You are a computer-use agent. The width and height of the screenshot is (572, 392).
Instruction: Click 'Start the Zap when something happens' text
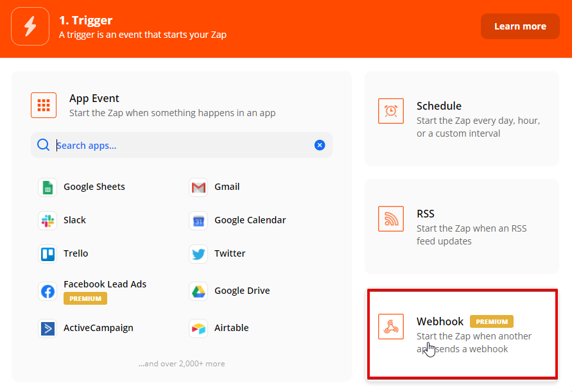point(172,113)
